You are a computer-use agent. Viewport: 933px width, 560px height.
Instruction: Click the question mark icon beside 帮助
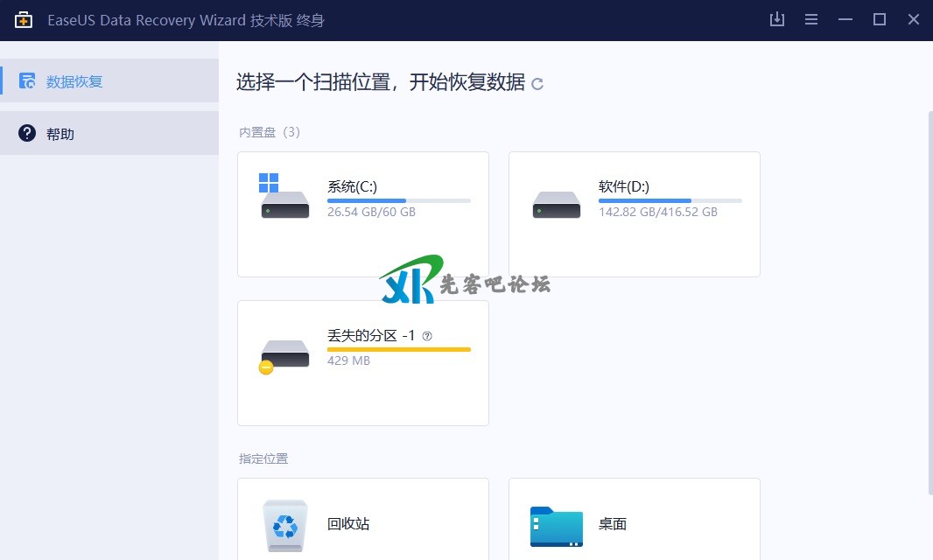tap(27, 134)
